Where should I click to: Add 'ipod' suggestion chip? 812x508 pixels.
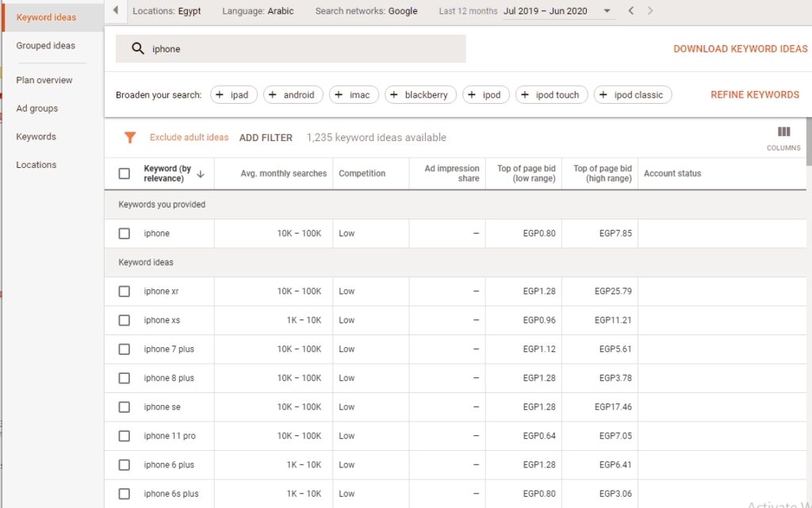point(486,94)
